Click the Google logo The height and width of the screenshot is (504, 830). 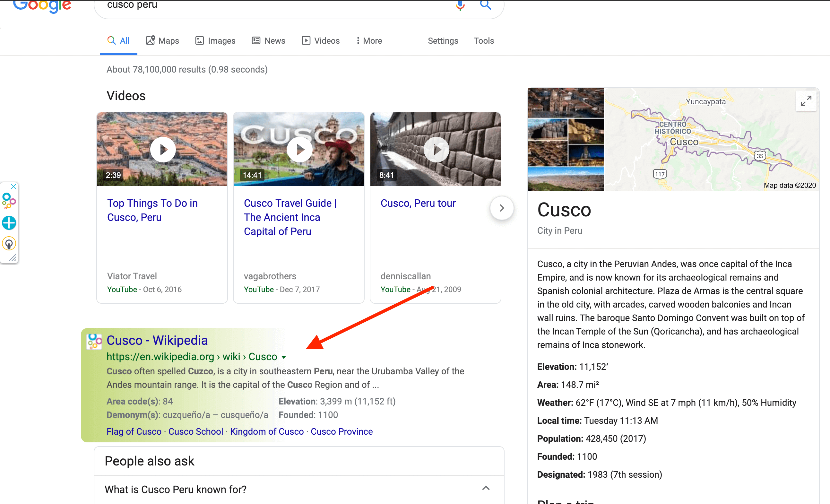pos(42,6)
